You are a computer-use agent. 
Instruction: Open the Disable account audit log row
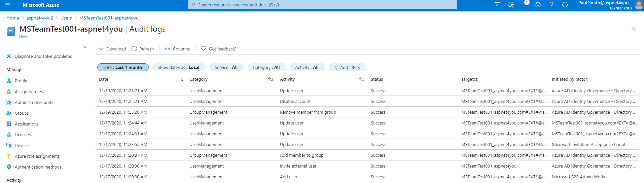coord(367,101)
